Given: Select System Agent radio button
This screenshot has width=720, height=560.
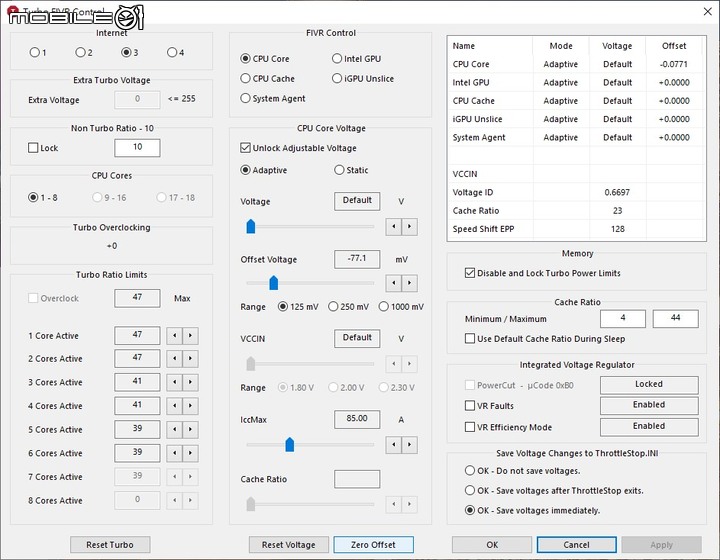Looking at the screenshot, I should 245,98.
